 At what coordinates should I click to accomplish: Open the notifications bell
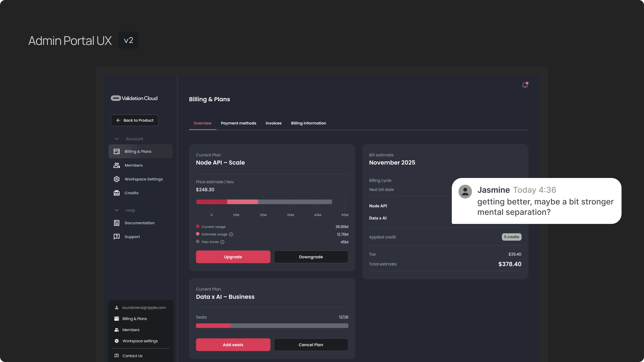tap(525, 85)
